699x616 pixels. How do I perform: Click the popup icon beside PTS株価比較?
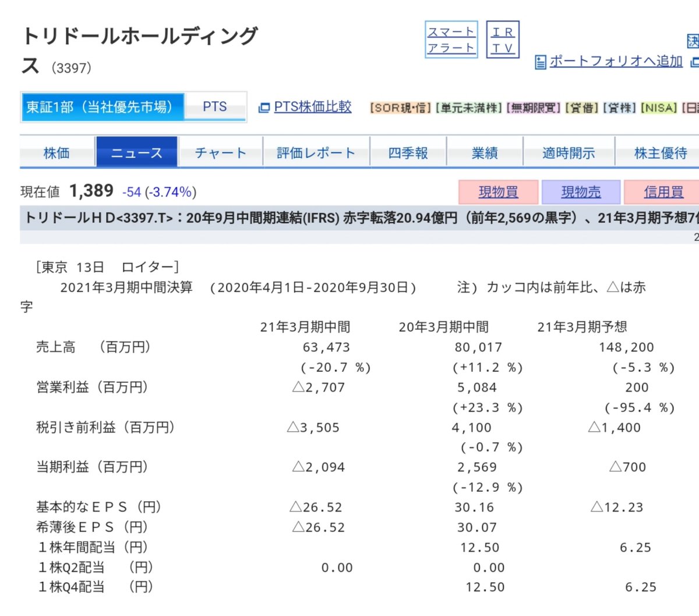(264, 108)
